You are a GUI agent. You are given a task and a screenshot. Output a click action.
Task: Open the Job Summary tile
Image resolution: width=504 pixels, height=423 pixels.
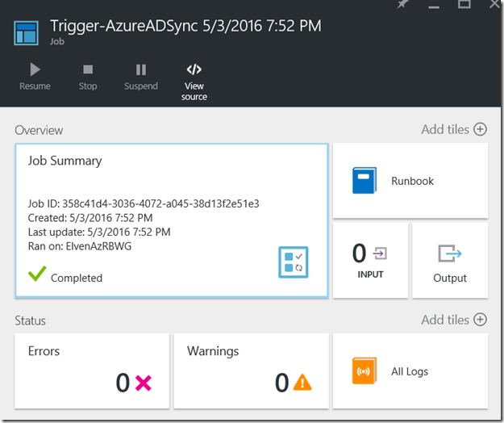[x=171, y=220]
